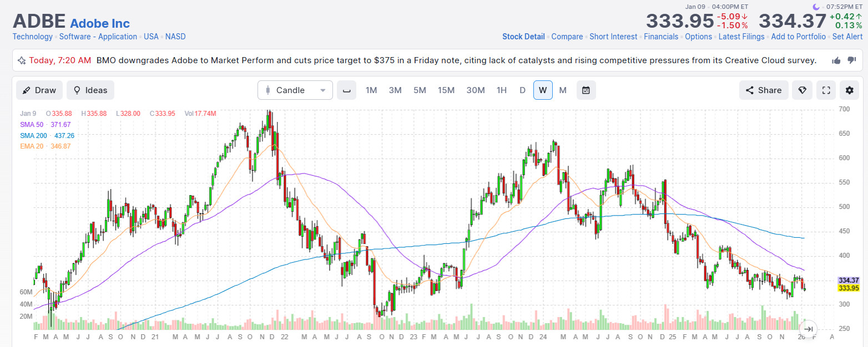
Task: Select the 1H timeframe
Action: [502, 90]
